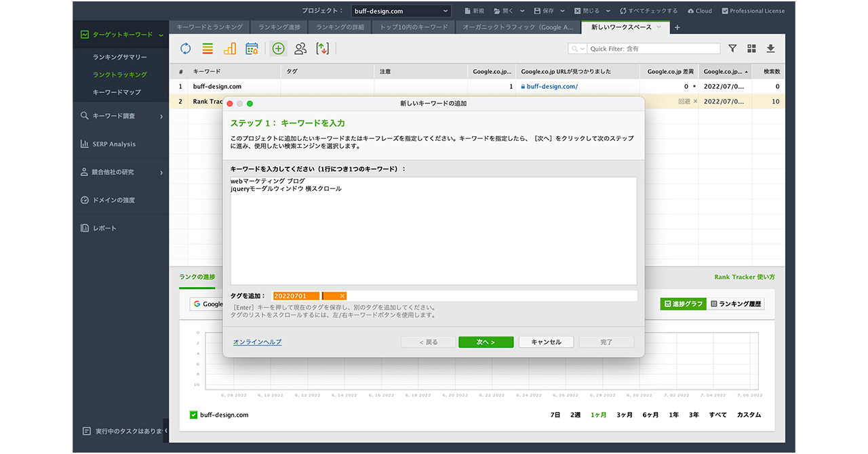Click the 次へ > button
The height and width of the screenshot is (454, 868).
click(486, 342)
